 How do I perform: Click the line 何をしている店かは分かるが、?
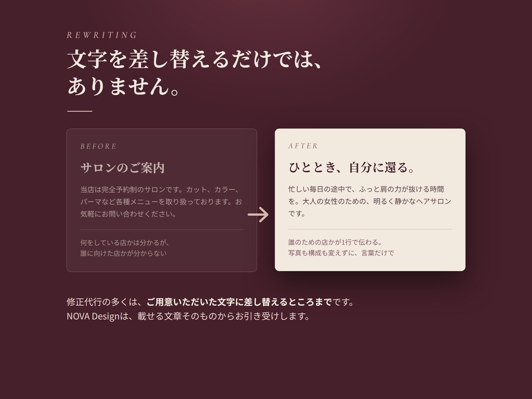[x=125, y=242]
